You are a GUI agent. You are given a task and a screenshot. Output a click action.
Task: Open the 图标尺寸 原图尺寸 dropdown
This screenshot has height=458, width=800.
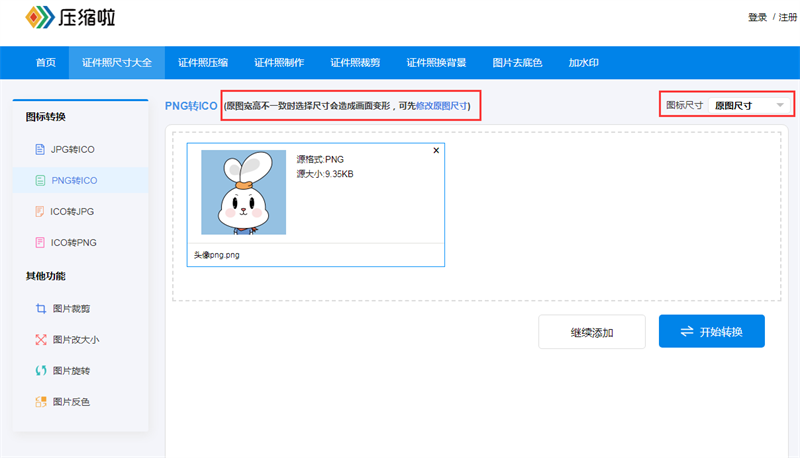(749, 106)
